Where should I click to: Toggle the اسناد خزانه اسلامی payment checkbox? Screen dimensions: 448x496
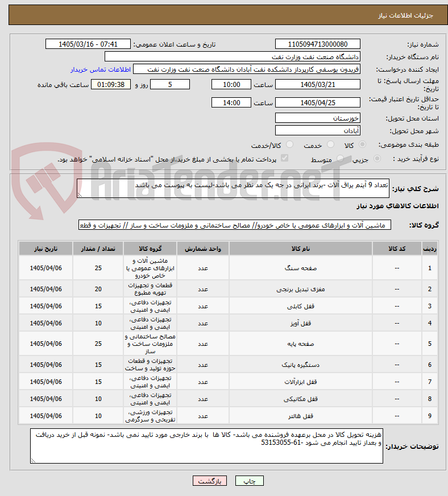pyautogui.click(x=284, y=158)
